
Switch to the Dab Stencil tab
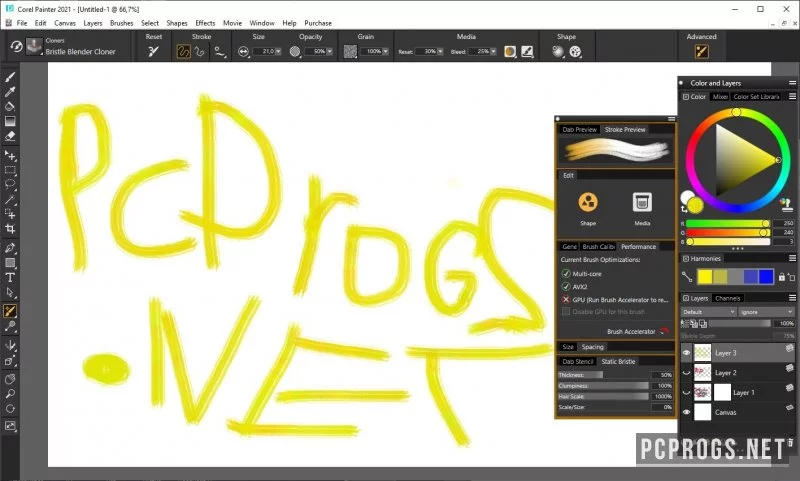[578, 361]
